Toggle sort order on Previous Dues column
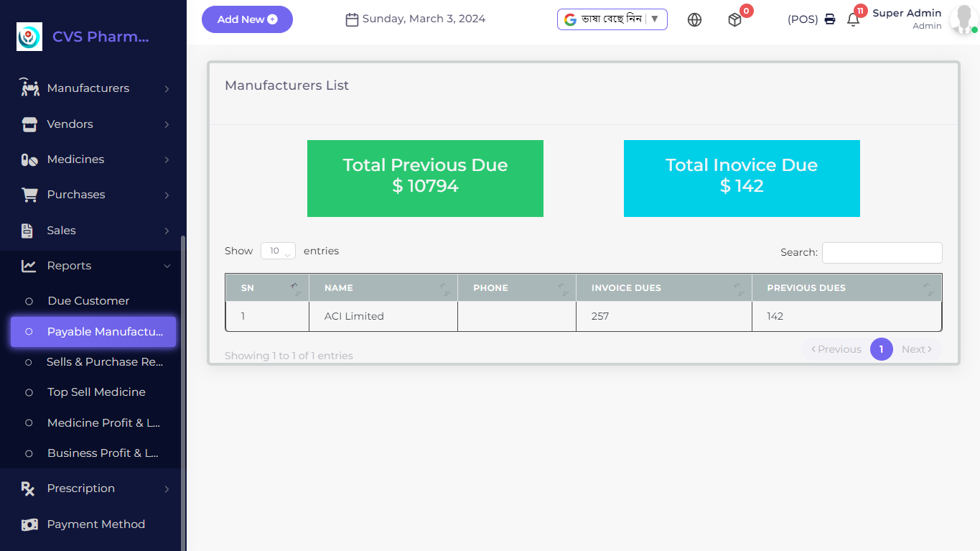This screenshot has height=551, width=980. [x=846, y=288]
